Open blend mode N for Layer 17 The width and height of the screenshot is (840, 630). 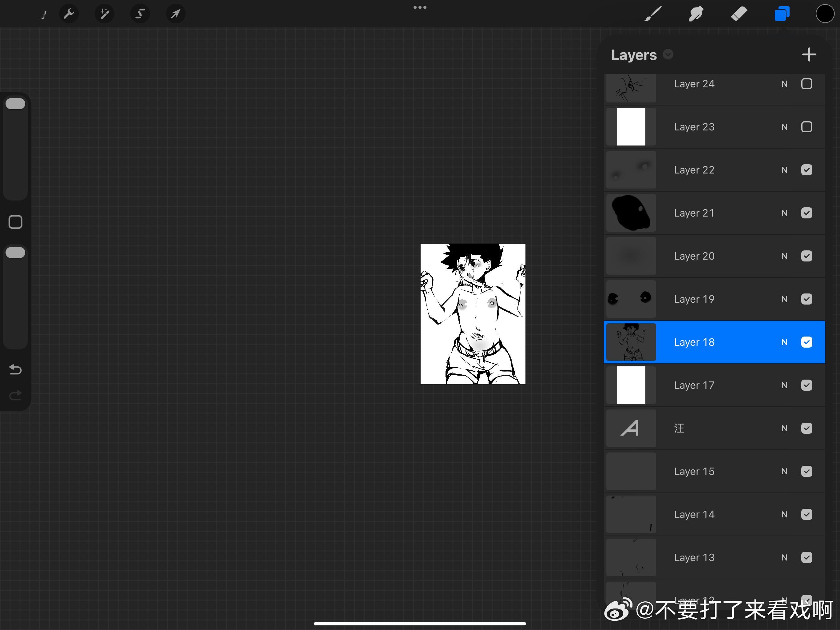click(784, 385)
